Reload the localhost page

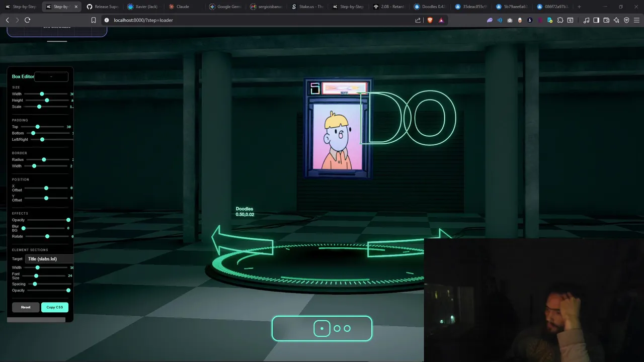point(27,20)
